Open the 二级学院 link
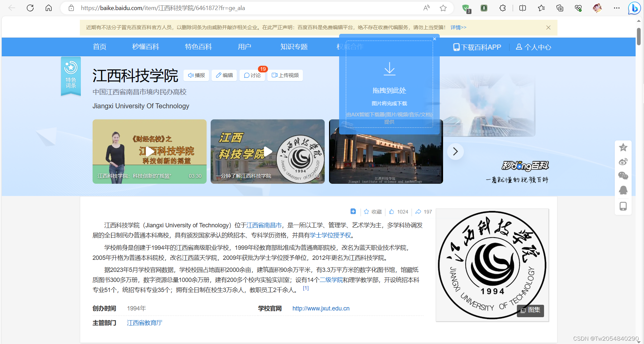The image size is (644, 344). (331, 280)
